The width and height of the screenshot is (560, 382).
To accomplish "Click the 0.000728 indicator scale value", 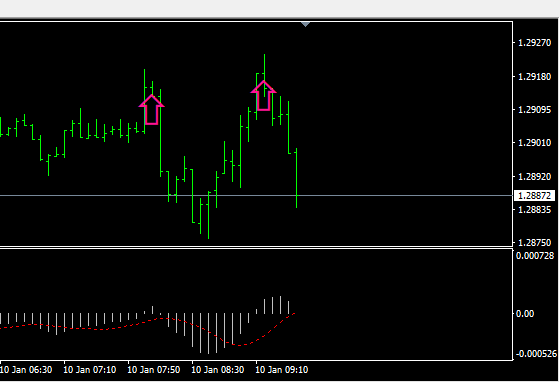I will 535,256.
